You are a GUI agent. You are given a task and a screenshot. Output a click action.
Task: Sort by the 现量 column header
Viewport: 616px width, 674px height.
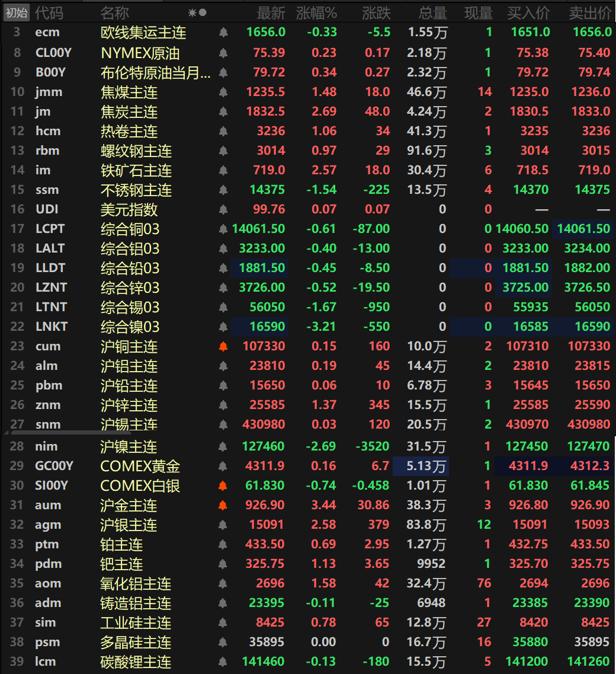(x=479, y=13)
